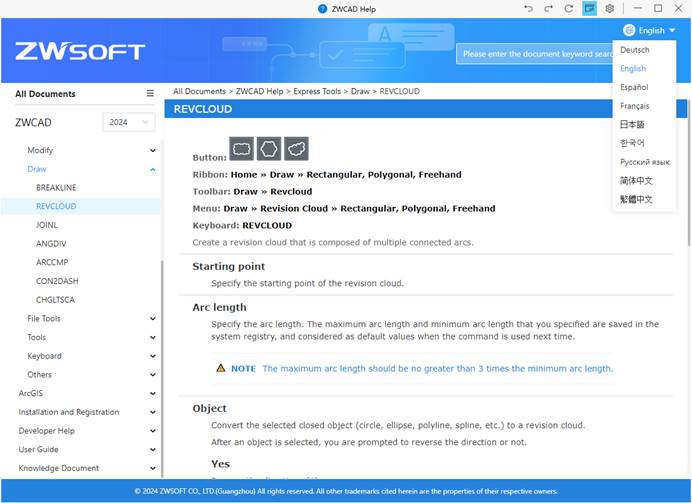The height and width of the screenshot is (503, 692).
Task: Click the document keyword search field
Action: [x=535, y=54]
